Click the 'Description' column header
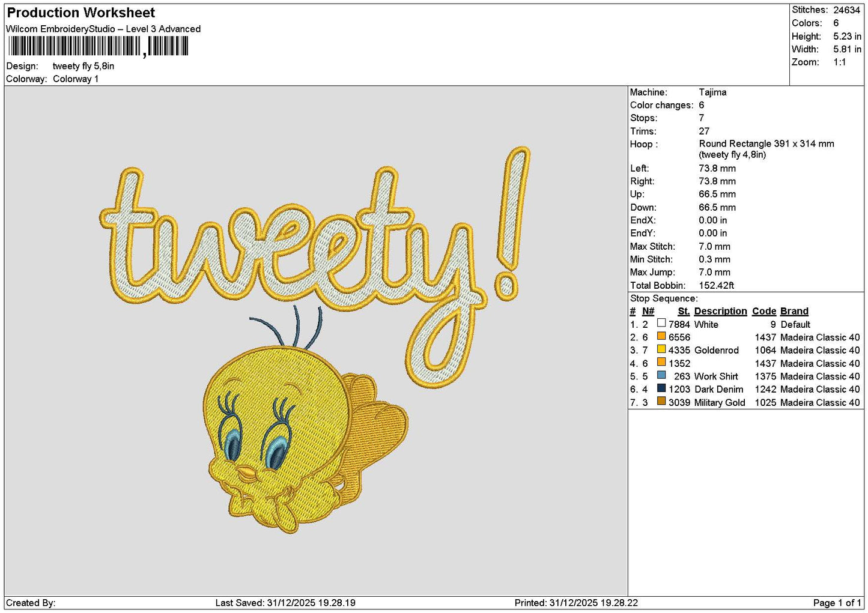 click(720, 311)
